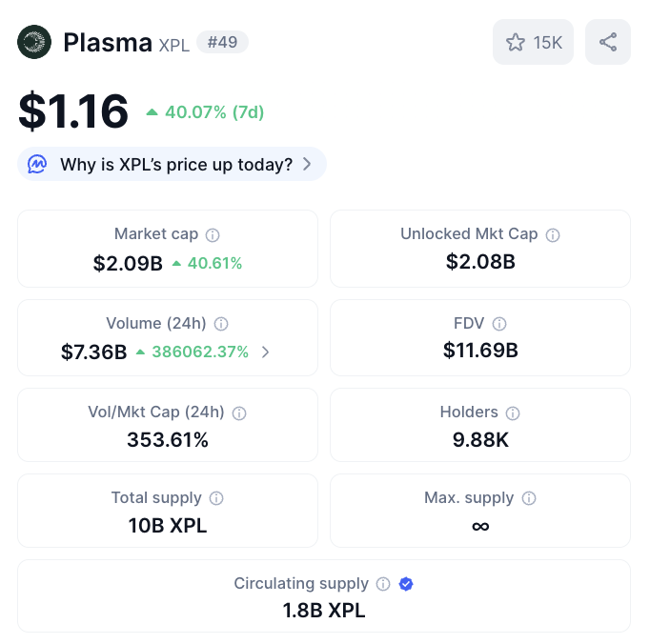Click the #49 rank badge

(223, 42)
